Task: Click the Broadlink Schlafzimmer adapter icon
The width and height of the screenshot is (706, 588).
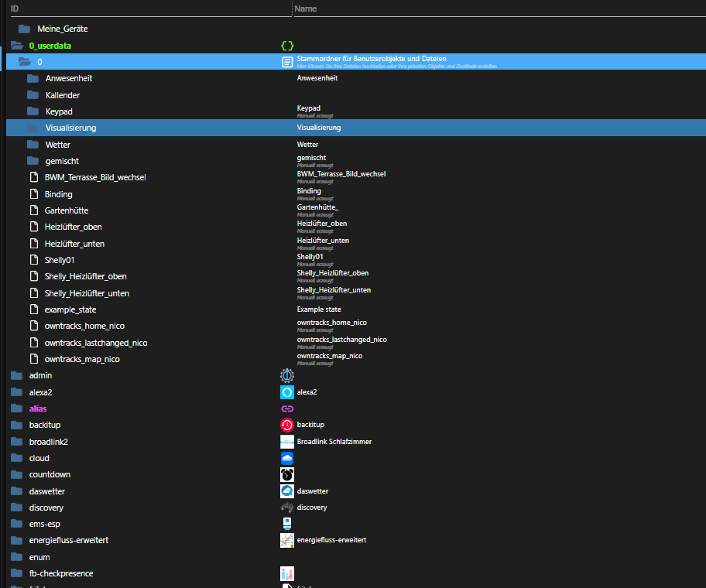Action: pyautogui.click(x=286, y=442)
